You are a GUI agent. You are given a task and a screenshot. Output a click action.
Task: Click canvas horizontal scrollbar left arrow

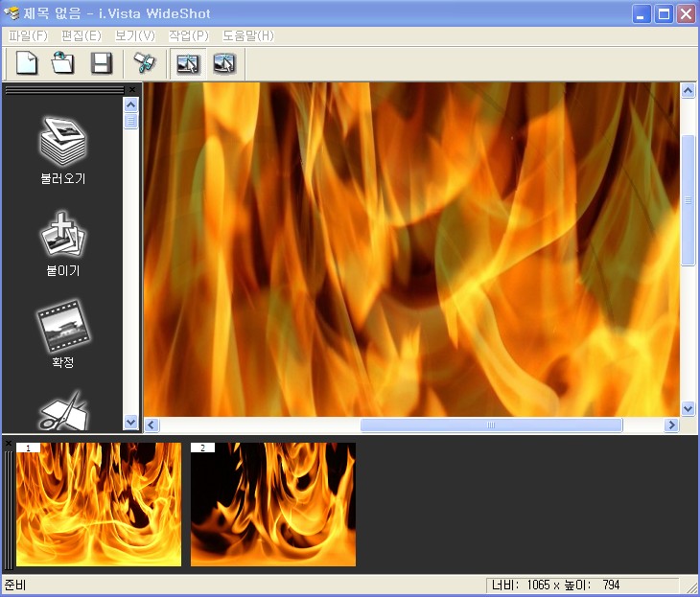tap(152, 425)
